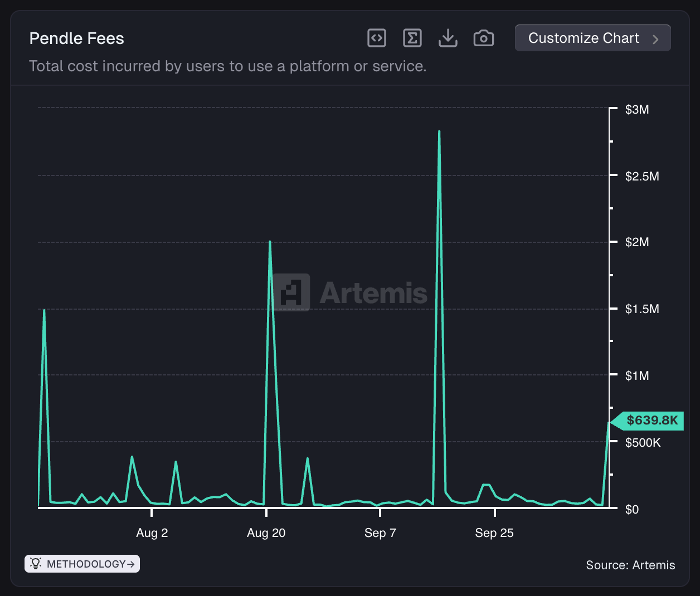Click the $2.5M y-axis label
This screenshot has height=596, width=700.
pyautogui.click(x=642, y=177)
